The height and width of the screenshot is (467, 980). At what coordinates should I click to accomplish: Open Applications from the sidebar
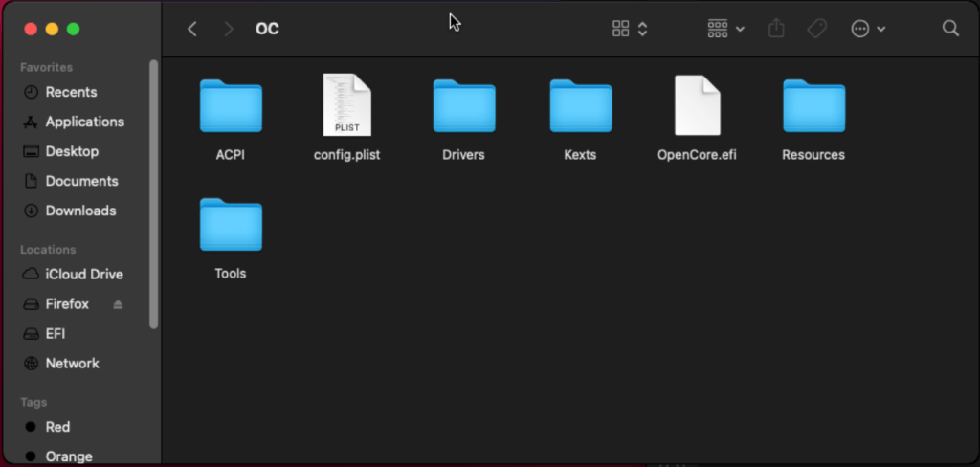(x=84, y=122)
